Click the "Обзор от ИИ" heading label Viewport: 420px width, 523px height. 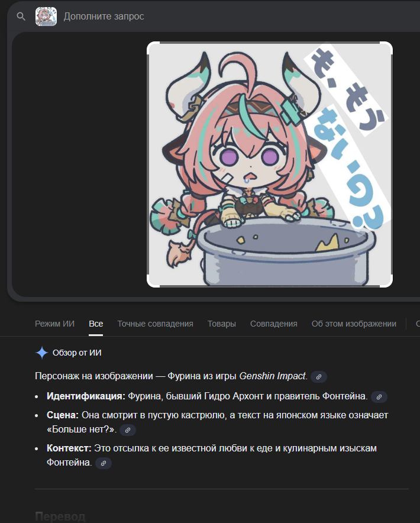[x=77, y=353]
